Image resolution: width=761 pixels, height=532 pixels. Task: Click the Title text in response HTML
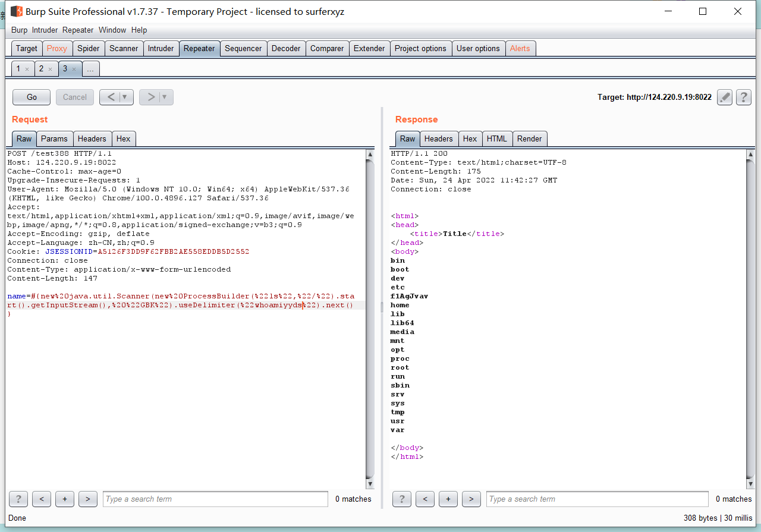click(455, 234)
